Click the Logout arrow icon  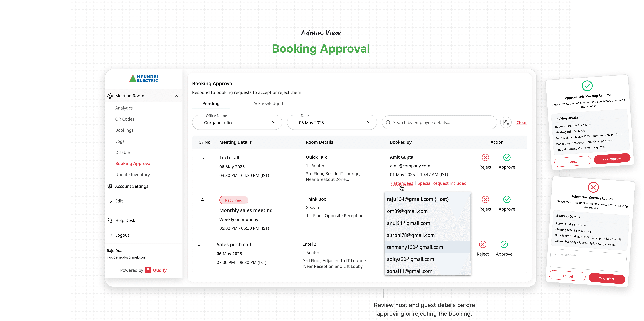pos(110,235)
